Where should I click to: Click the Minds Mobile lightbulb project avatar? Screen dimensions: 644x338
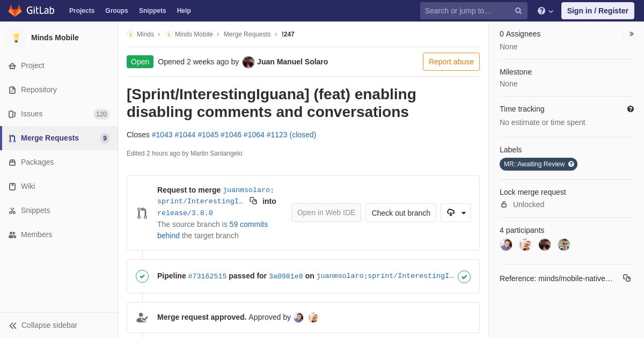[x=16, y=38]
